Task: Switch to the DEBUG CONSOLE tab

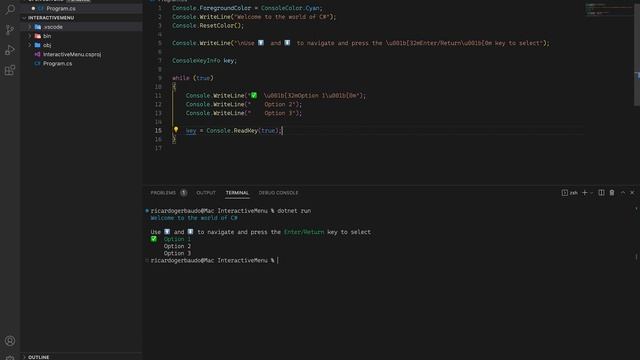Action: [x=278, y=193]
